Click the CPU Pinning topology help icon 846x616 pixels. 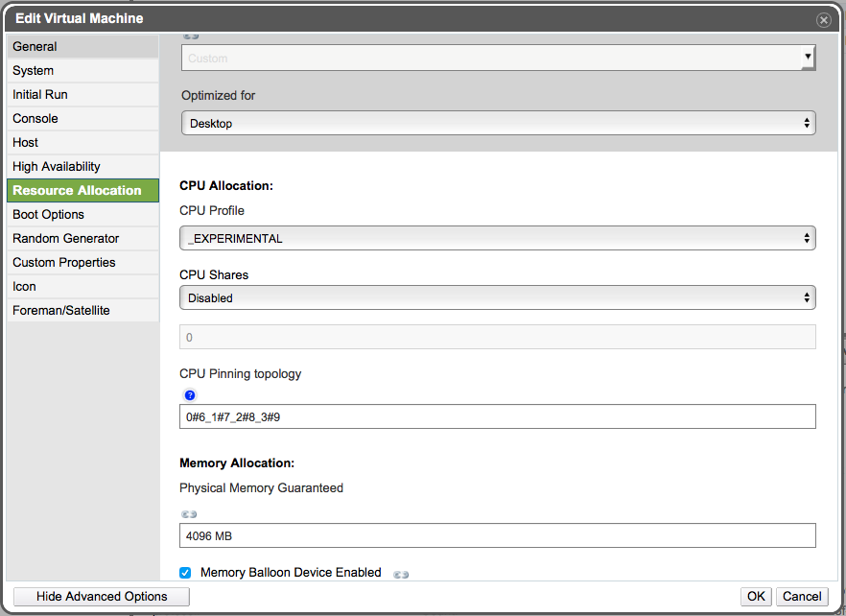190,395
